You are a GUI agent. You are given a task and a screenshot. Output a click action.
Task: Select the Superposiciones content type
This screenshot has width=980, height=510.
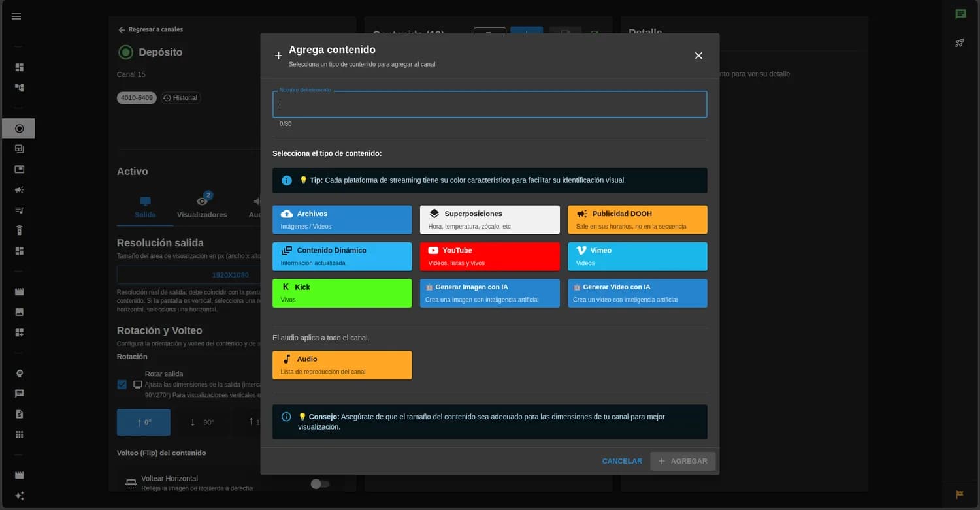(x=490, y=219)
